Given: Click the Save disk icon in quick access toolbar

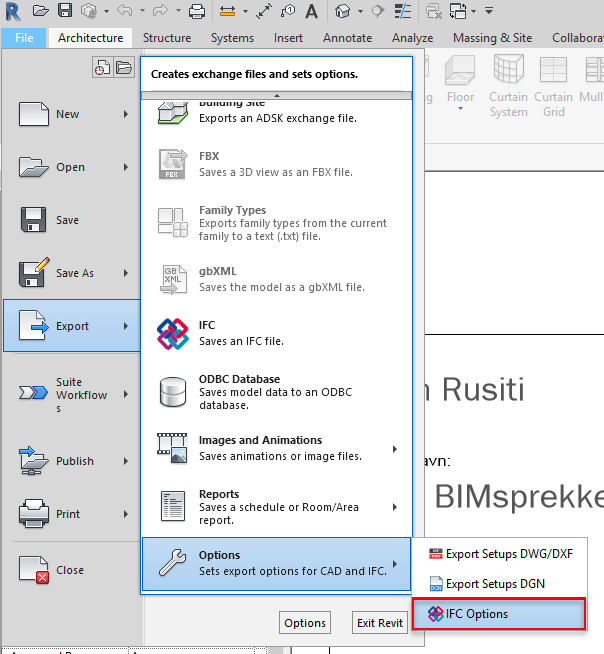Looking at the screenshot, I should pos(65,10).
